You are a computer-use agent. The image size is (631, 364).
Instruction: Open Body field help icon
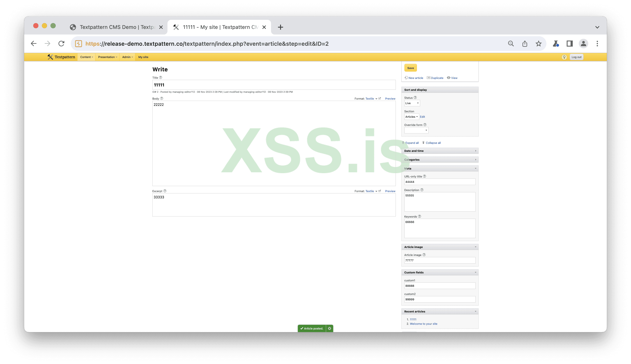[162, 99]
